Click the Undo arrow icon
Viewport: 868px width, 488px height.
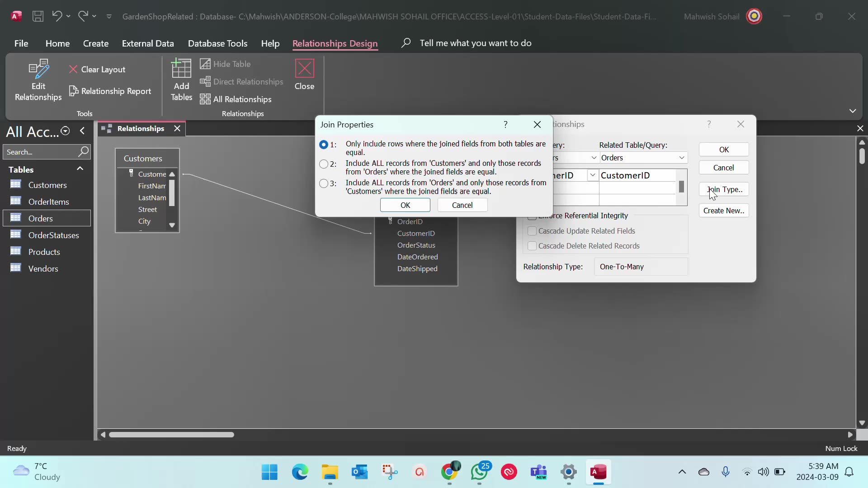tap(57, 16)
